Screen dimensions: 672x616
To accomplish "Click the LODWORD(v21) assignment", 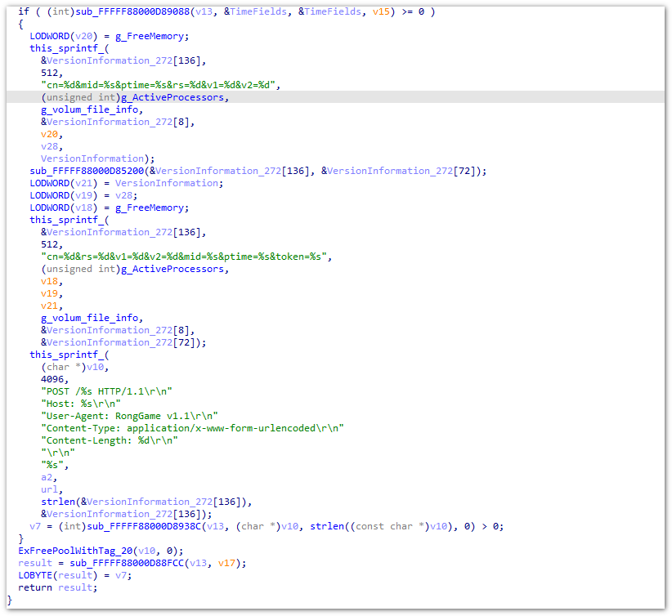I will (60, 183).
